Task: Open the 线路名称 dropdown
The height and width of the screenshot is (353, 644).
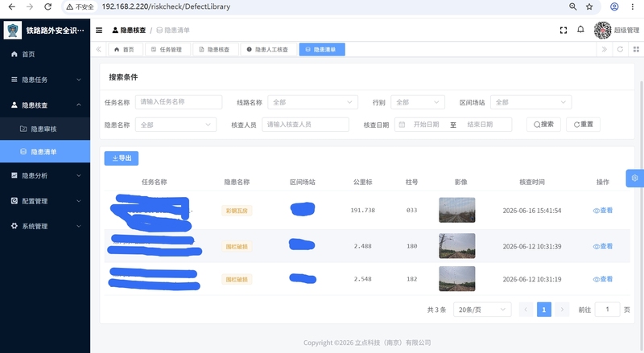Action: 312,102
